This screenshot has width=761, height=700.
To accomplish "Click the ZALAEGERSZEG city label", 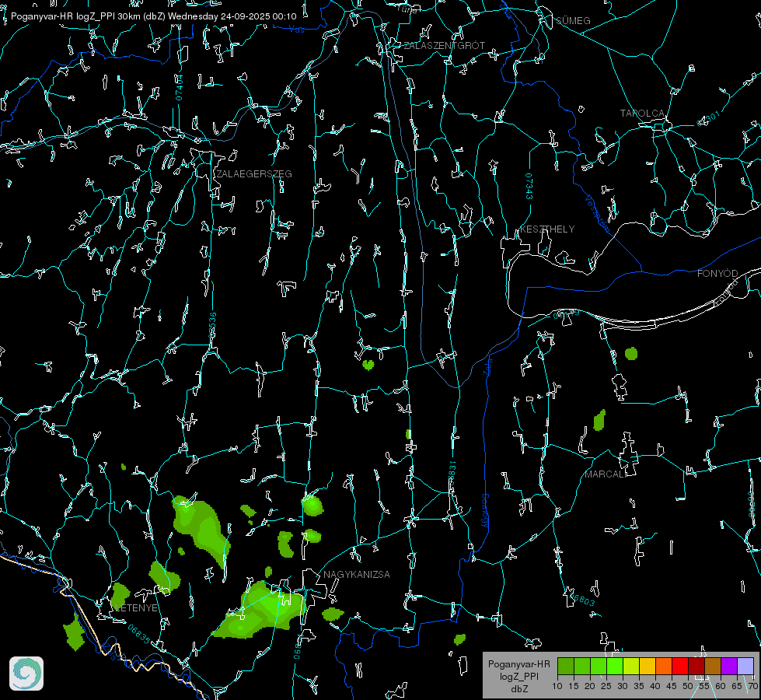I will [254, 174].
